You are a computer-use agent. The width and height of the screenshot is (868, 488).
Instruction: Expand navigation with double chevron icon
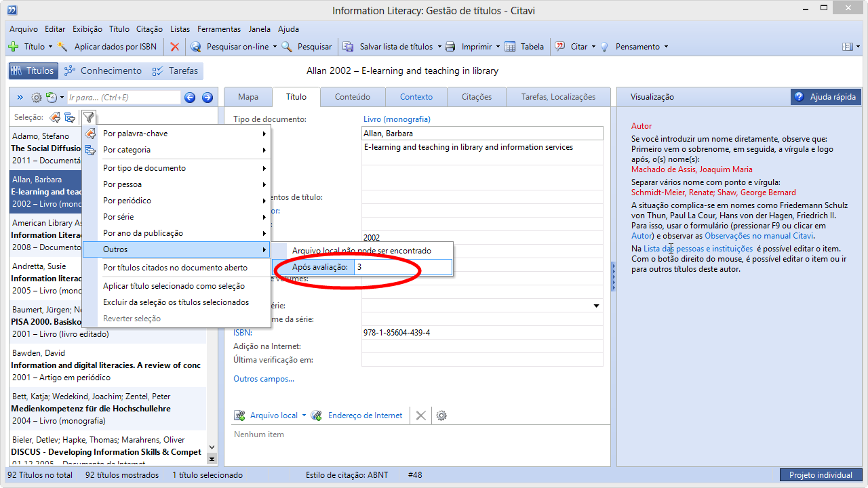[20, 98]
